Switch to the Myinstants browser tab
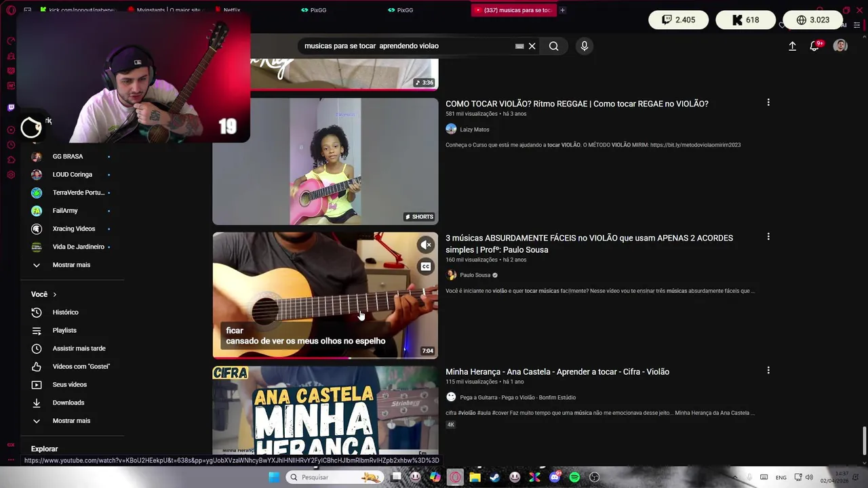 167,10
